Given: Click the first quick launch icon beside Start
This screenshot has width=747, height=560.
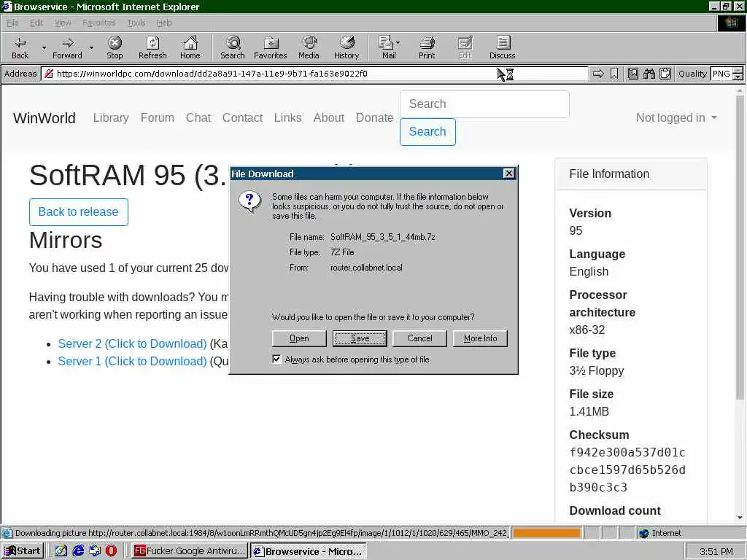Looking at the screenshot, I should click(x=61, y=551).
